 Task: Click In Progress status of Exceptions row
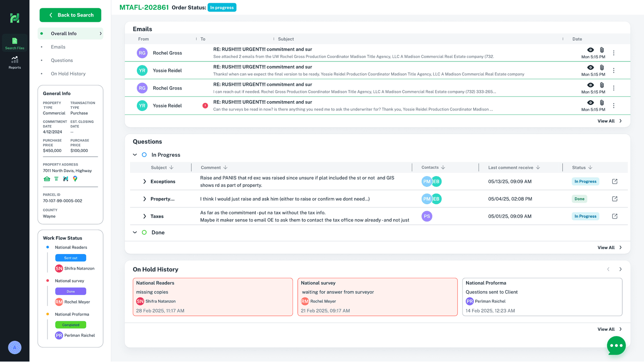point(585,182)
